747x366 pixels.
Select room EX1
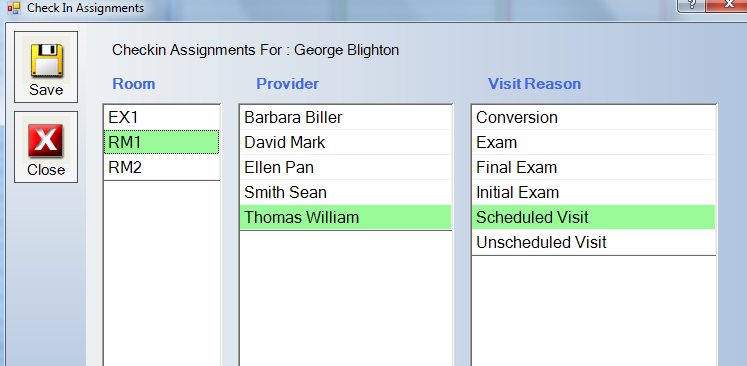coord(162,117)
